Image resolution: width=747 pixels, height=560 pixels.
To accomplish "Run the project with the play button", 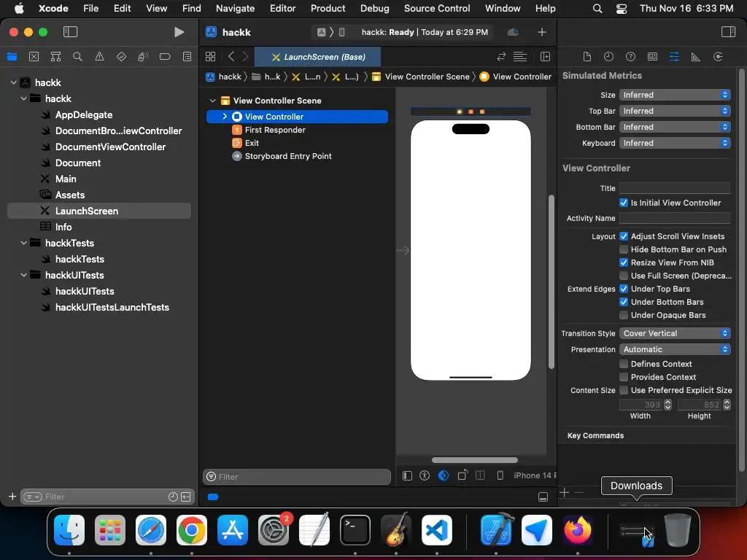I will pyautogui.click(x=179, y=32).
